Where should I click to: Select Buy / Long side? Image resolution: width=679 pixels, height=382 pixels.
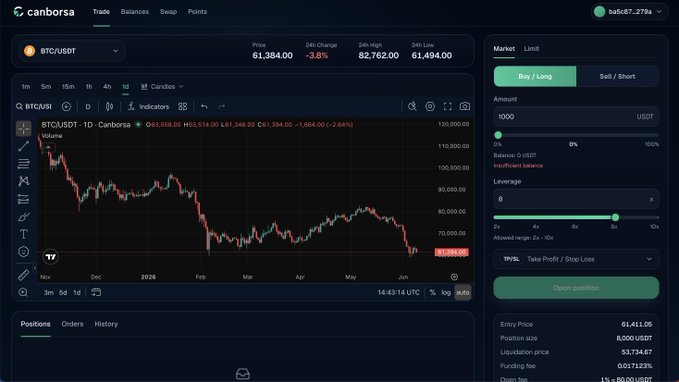click(535, 76)
